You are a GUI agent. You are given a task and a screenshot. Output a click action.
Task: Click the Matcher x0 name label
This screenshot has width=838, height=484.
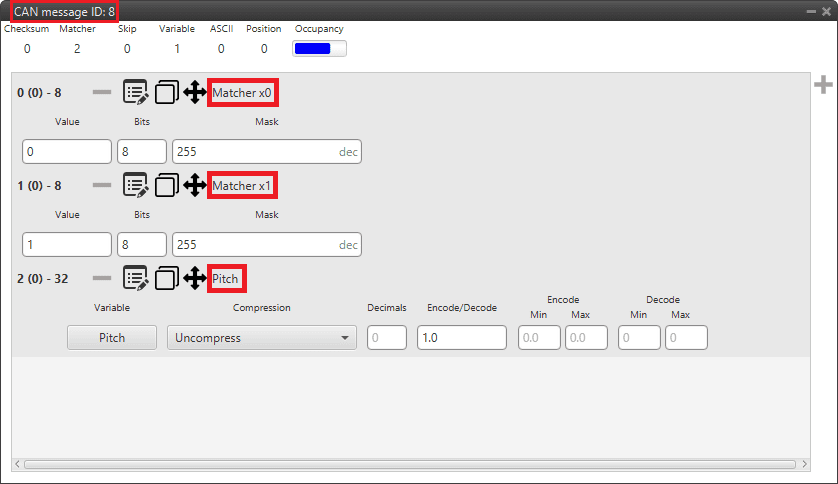tap(242, 93)
